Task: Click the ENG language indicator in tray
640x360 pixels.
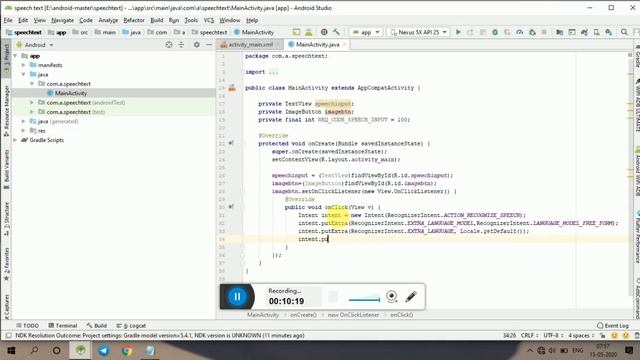Action: 578,351
